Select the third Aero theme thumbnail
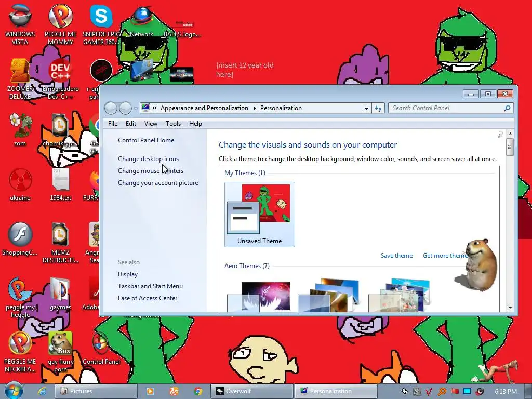The width and height of the screenshot is (532, 399). 400,295
